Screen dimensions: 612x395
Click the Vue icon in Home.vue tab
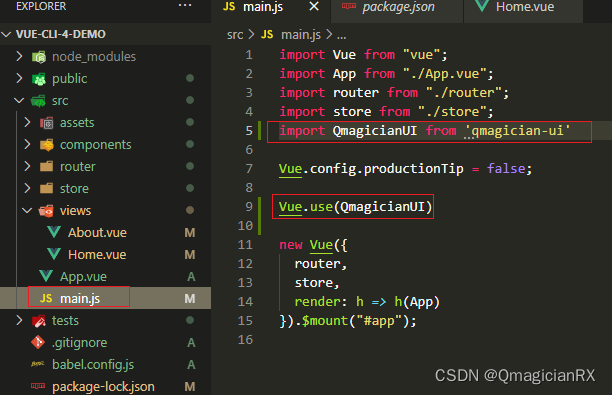pos(482,5)
